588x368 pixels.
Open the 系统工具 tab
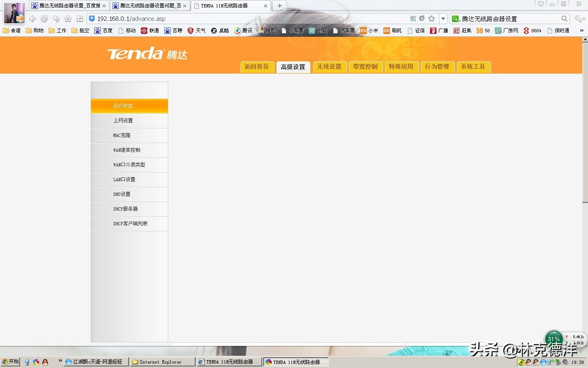(473, 67)
